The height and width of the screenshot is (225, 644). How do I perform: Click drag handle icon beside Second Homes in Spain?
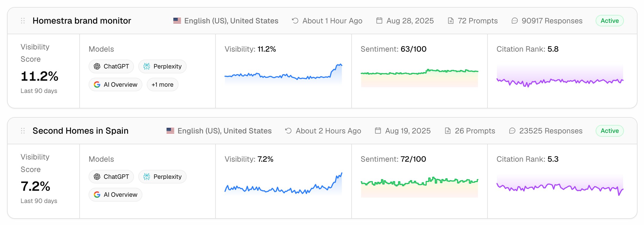tap(23, 131)
